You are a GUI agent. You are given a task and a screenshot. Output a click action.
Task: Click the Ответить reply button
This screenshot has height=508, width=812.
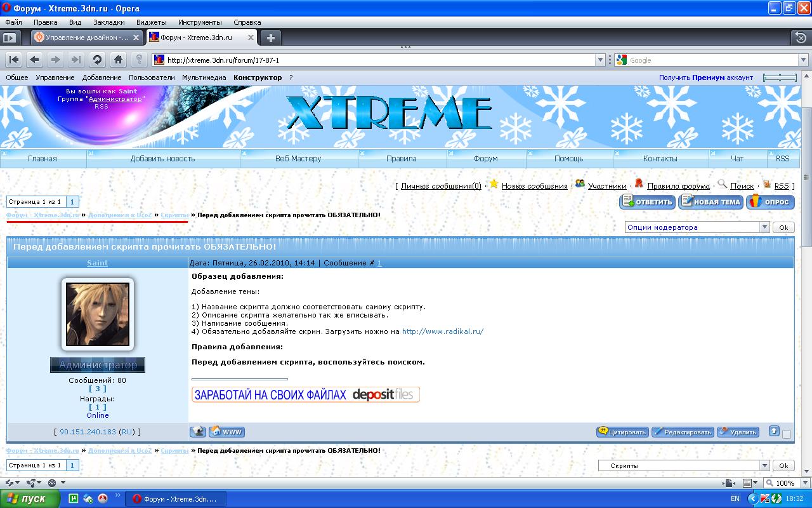click(x=647, y=202)
